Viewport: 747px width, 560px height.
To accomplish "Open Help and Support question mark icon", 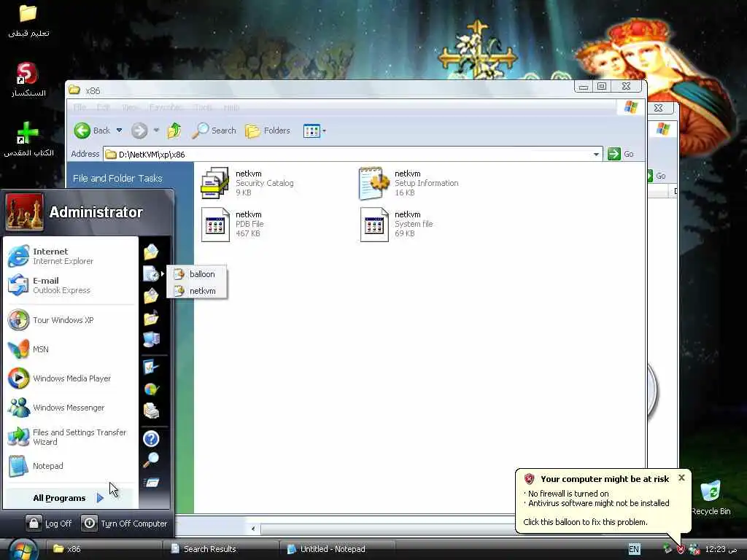I will click(x=151, y=438).
